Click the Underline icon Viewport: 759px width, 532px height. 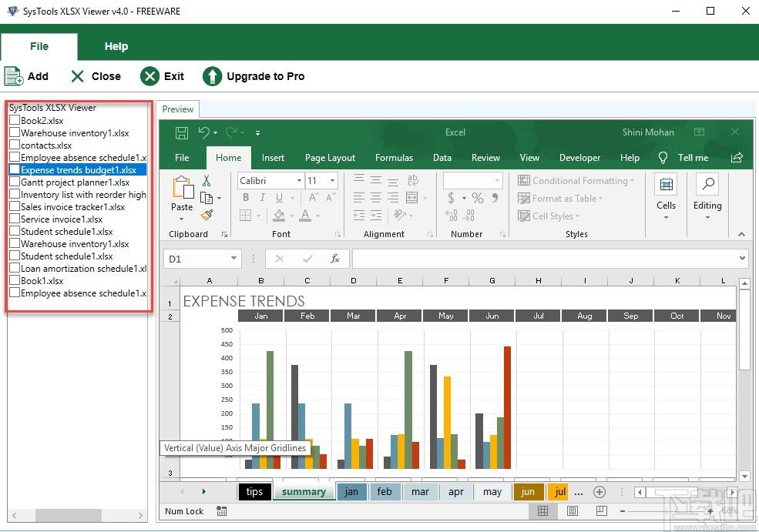tap(279, 197)
